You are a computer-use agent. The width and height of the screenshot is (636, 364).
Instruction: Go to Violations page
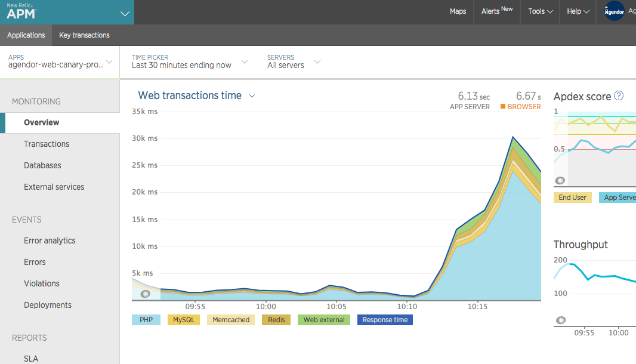[x=41, y=283]
